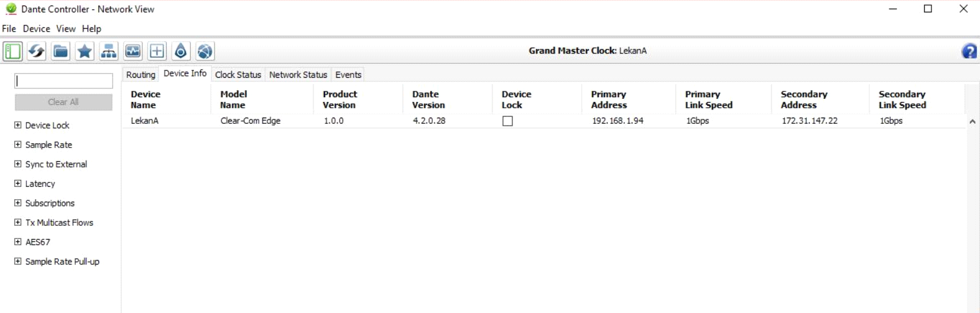The height and width of the screenshot is (313, 980).
Task: Click the blue folder load preset icon
Action: 60,51
